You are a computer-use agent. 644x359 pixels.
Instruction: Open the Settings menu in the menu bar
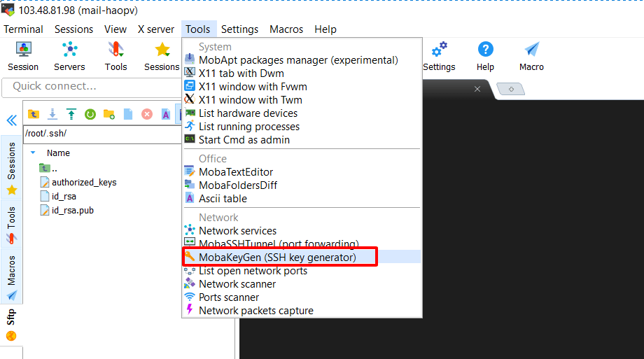coord(239,29)
